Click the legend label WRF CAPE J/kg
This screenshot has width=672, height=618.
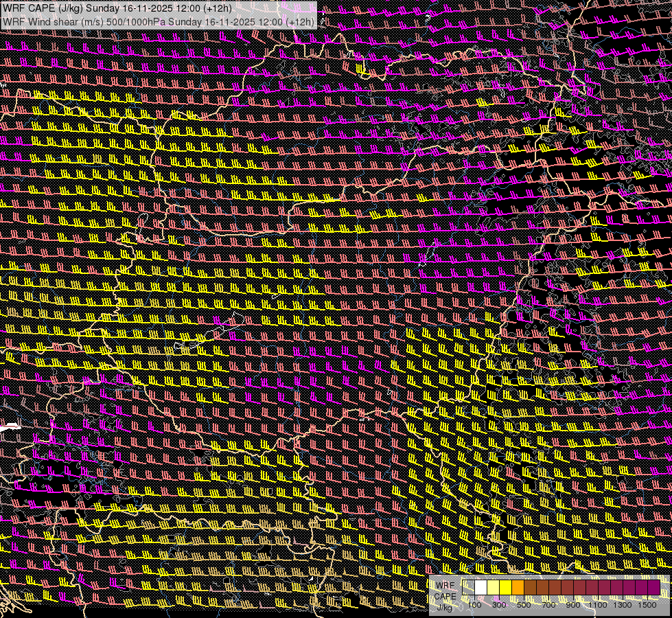tap(445, 597)
